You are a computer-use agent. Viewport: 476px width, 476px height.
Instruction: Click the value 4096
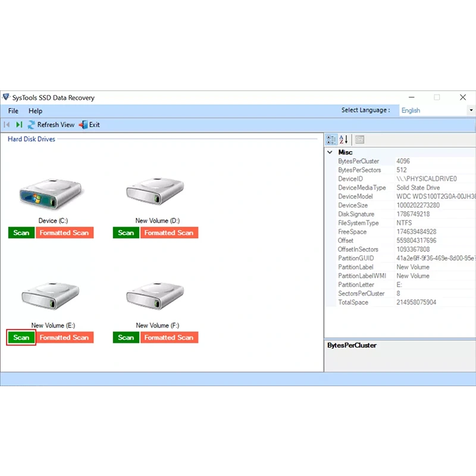point(403,161)
